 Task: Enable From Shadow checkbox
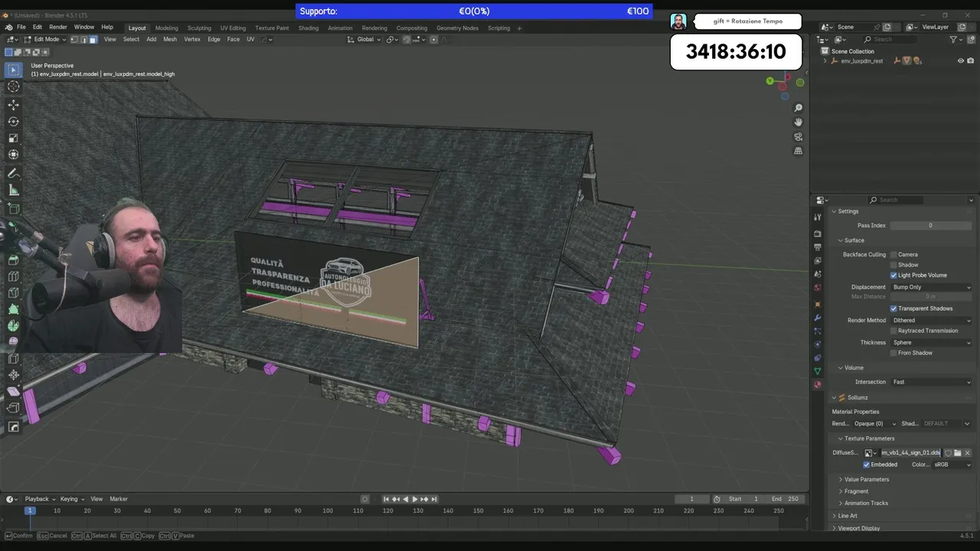(x=893, y=353)
